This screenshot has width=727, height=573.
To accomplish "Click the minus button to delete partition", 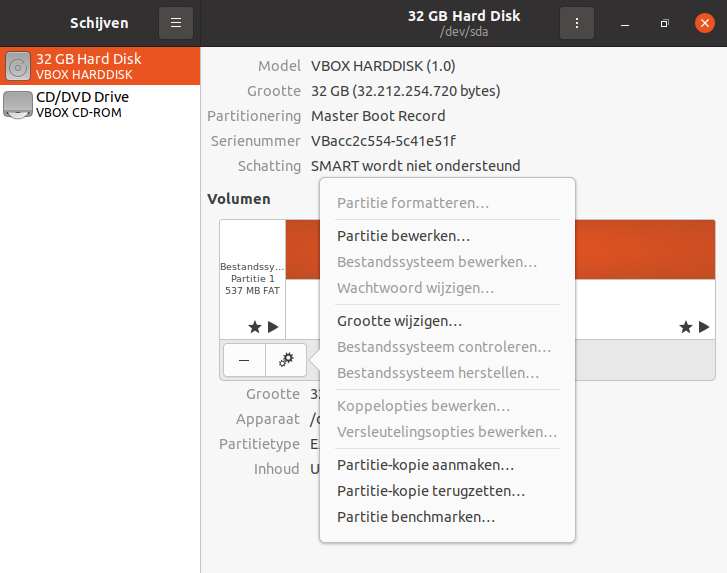I will (x=244, y=359).
